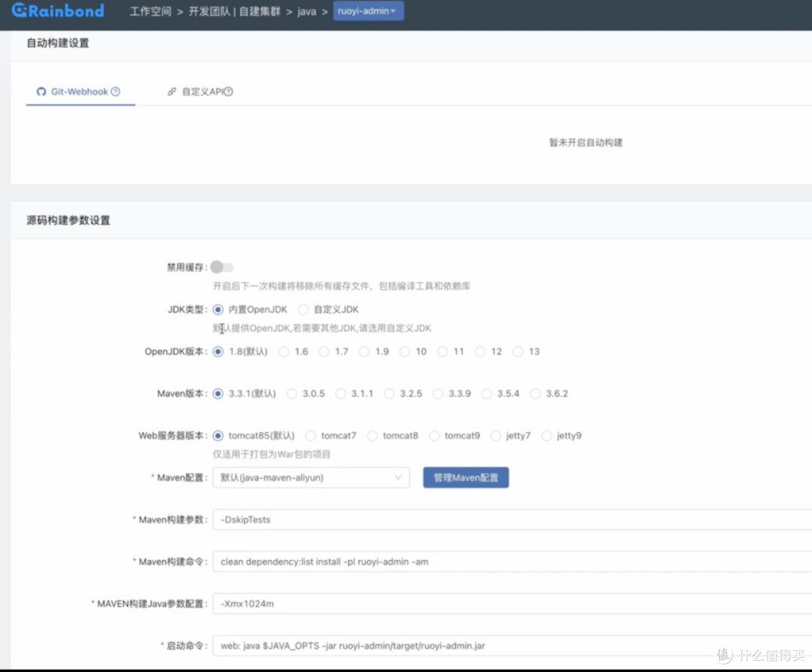Choose OpenJDK version 1.7
This screenshot has height=672, width=812.
323,352
